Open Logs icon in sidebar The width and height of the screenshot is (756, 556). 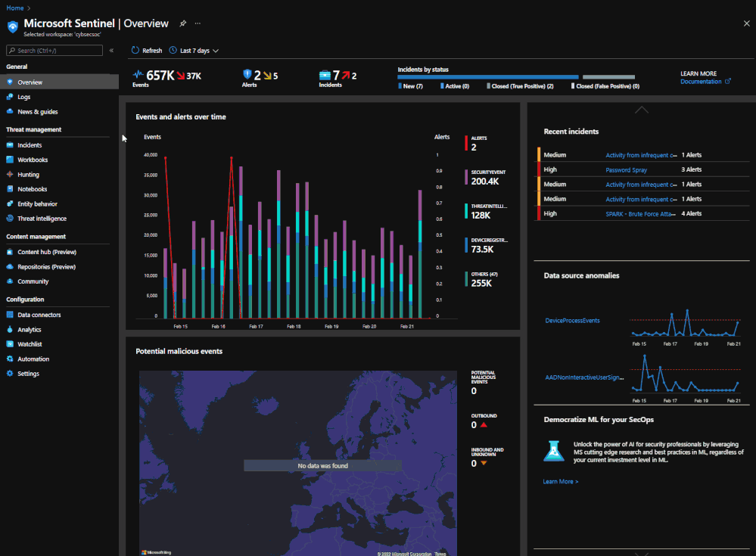tap(10, 97)
